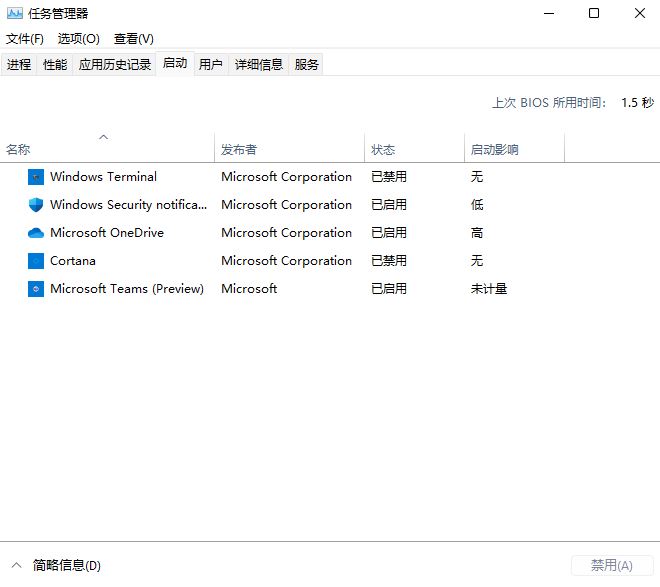Click the 已禁用 status of Cortana
The width and height of the screenshot is (660, 587).
pyautogui.click(x=389, y=261)
